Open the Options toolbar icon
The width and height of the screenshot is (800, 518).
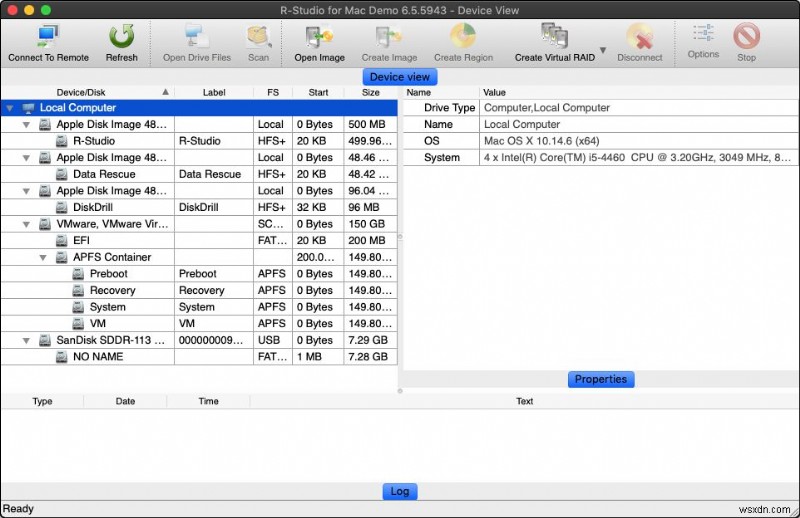click(x=703, y=34)
